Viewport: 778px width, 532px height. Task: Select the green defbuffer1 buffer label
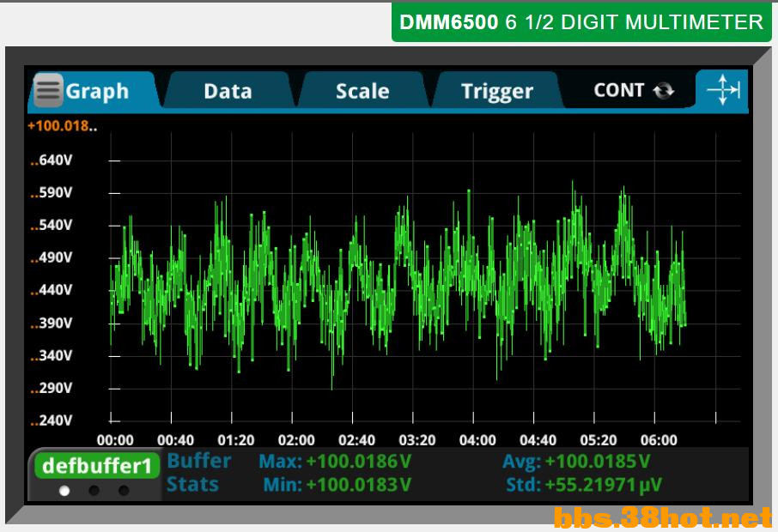coord(97,465)
